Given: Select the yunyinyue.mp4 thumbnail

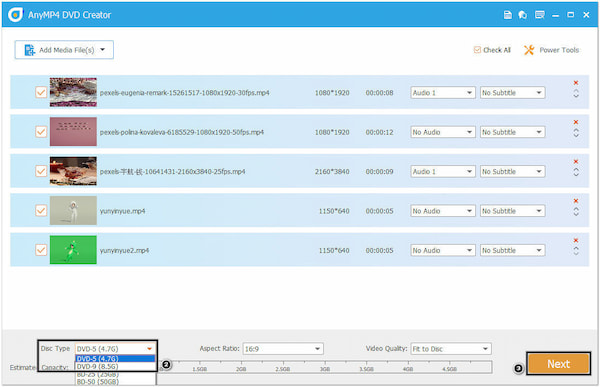Looking at the screenshot, I should 73,211.
